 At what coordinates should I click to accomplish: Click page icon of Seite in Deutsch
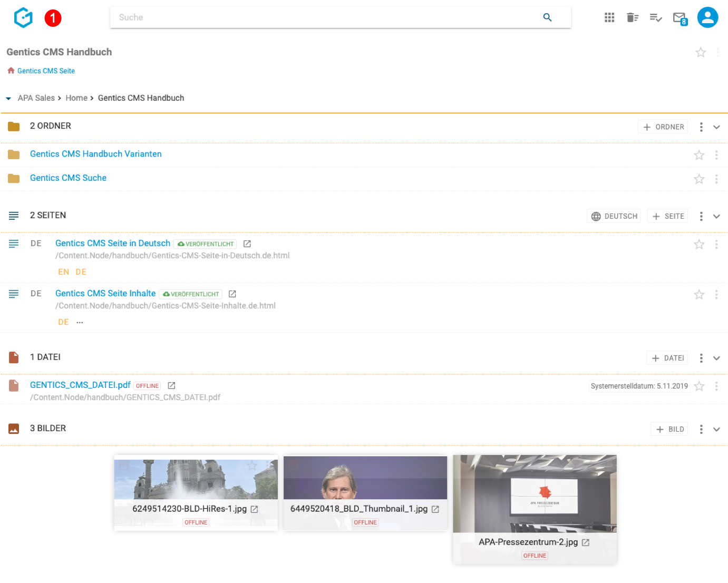coord(14,244)
